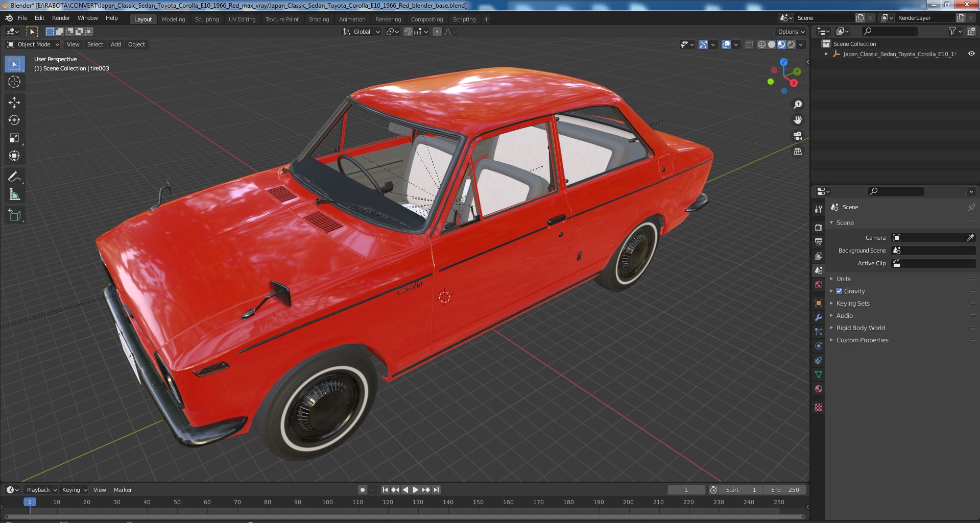Click the End frame 250 field
This screenshot has height=523, width=980.
(785, 490)
